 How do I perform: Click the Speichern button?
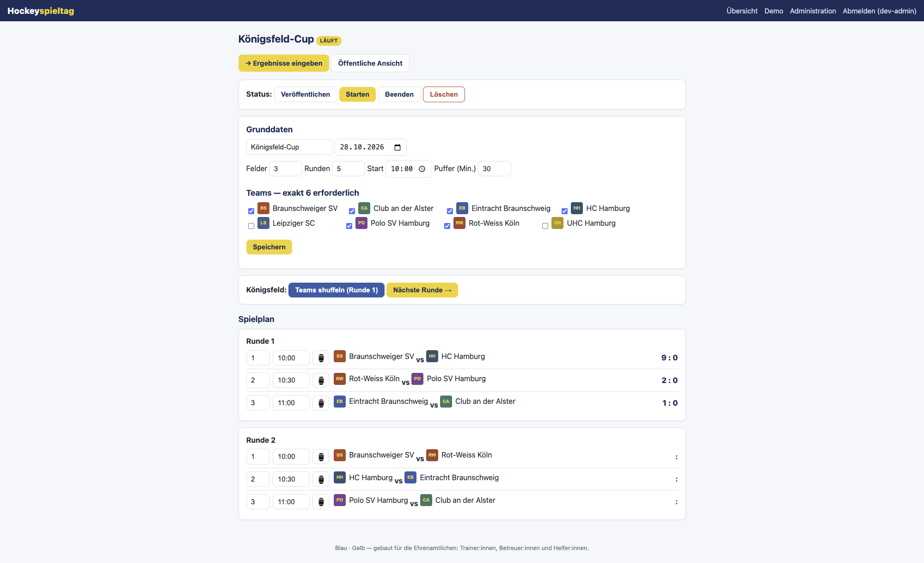[269, 247]
